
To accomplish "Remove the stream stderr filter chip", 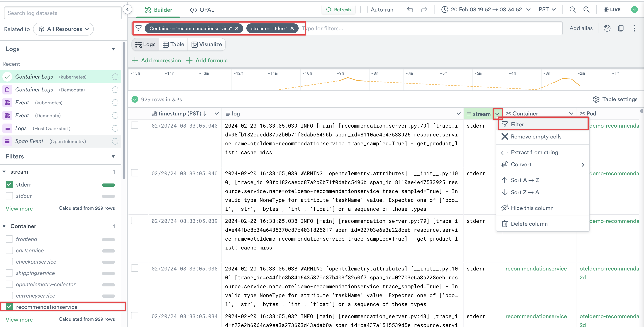I will click(292, 28).
